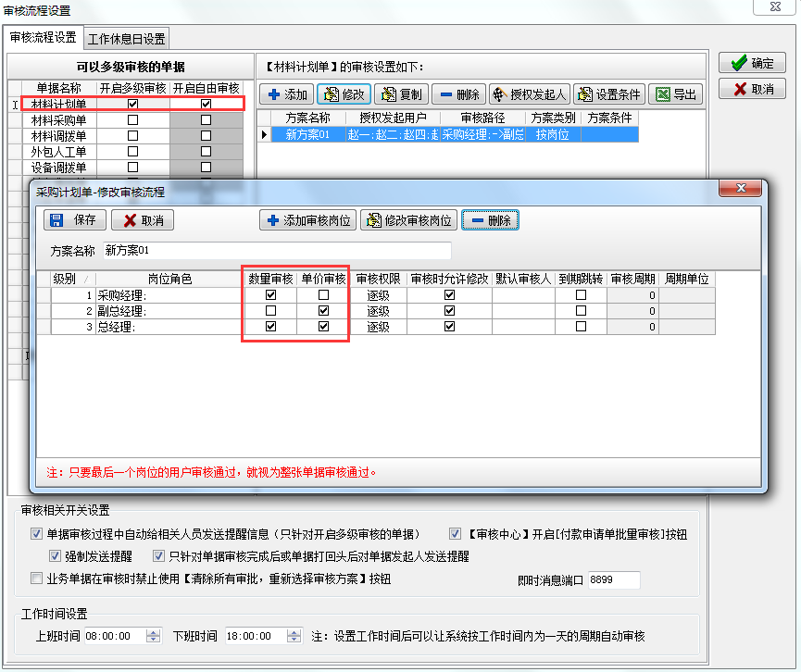Click the 修改 edit scheme button
Screen dimensions: 801x672
click(x=344, y=94)
